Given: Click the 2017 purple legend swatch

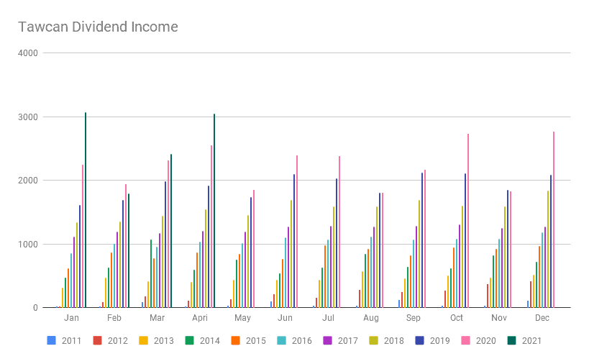Looking at the screenshot, I should pos(329,340).
